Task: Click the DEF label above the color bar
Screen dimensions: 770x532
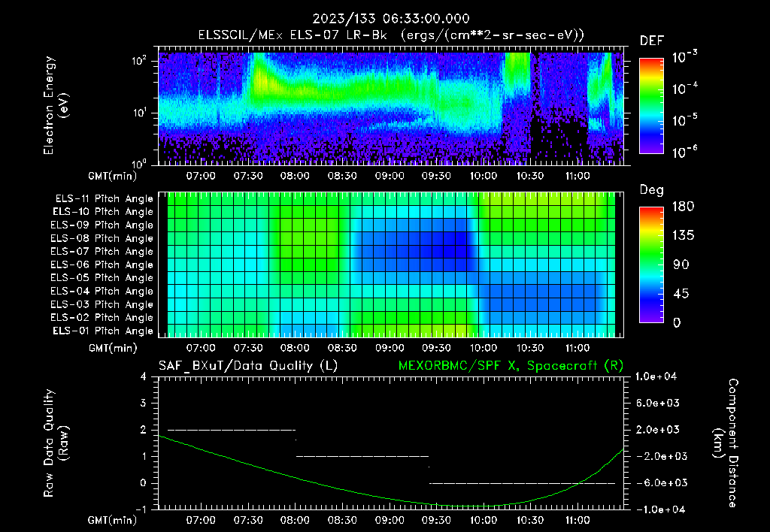Action: coord(652,41)
